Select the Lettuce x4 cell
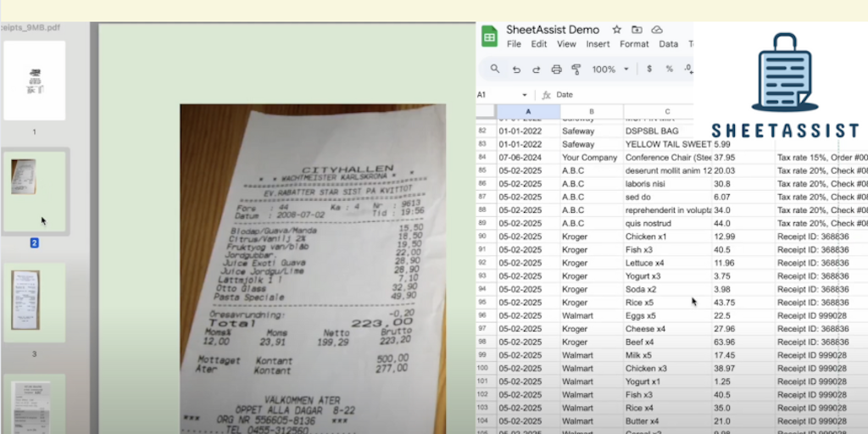This screenshot has height=434, width=868. click(668, 263)
